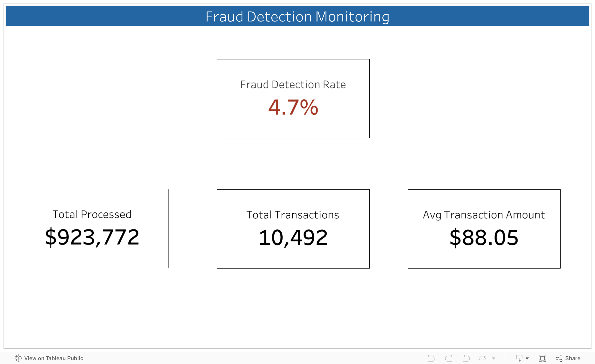Click the Redo arrow icon
Viewport: 595px width, 364px height.
pyautogui.click(x=448, y=358)
